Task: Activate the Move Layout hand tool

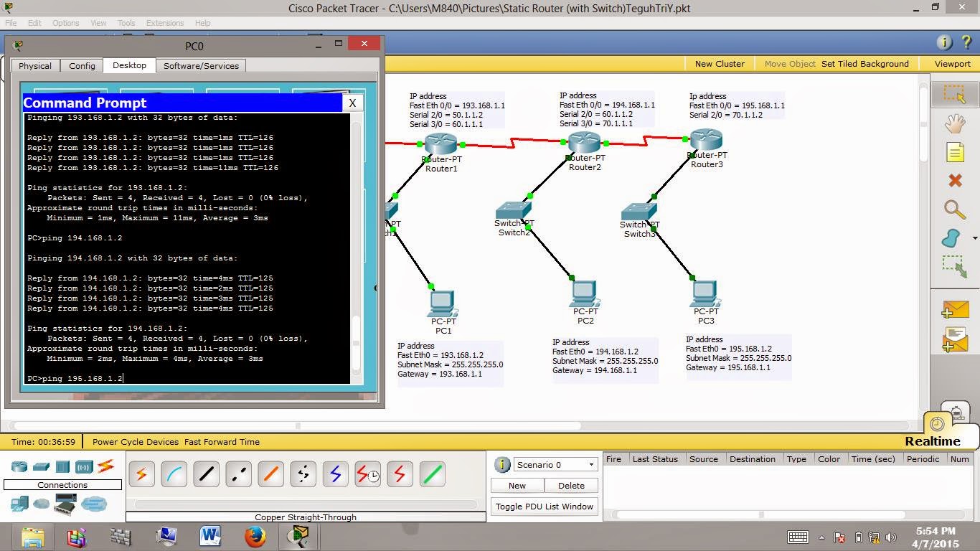Action: [955, 123]
